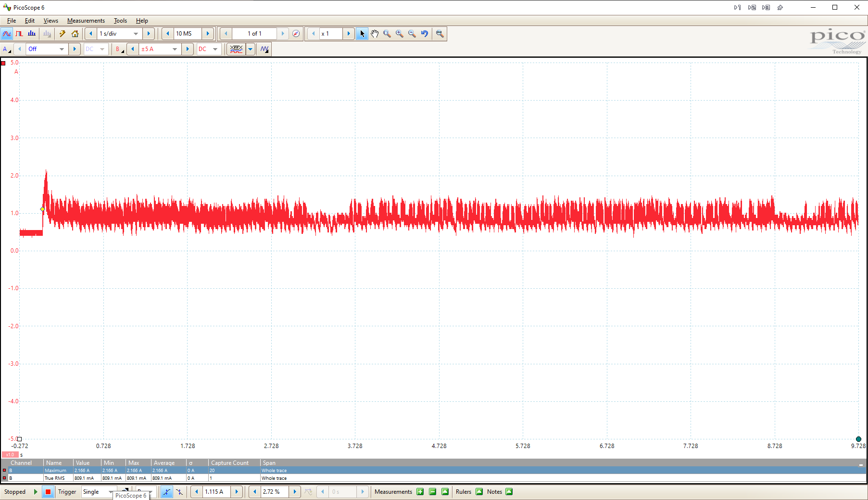
Task: Click the second macro play icon in title bar
Action: pos(752,8)
